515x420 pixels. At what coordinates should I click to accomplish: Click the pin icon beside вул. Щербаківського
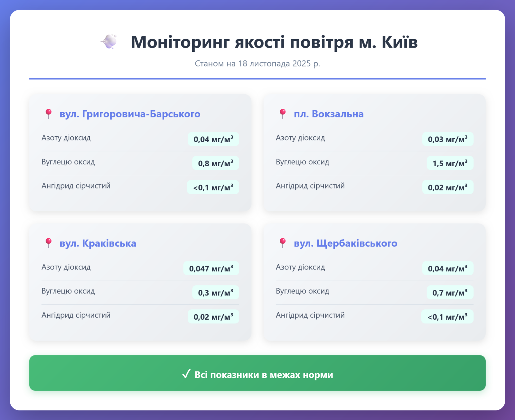pyautogui.click(x=283, y=243)
